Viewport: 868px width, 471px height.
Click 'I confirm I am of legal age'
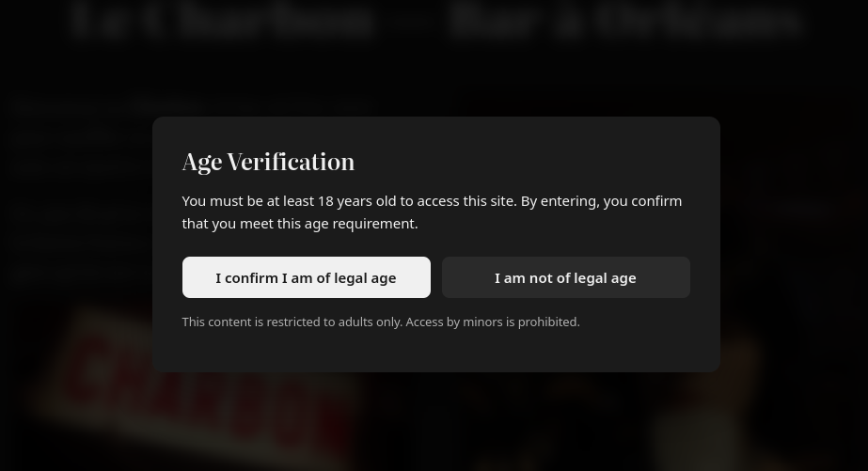(306, 277)
